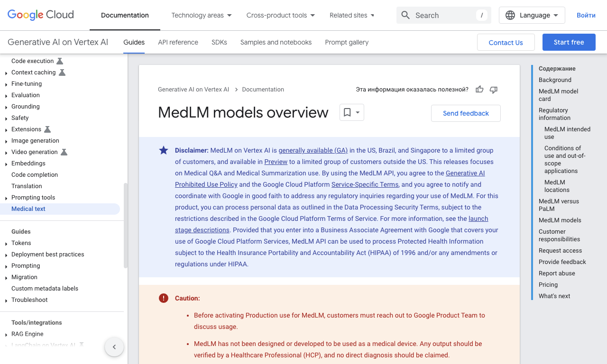Click the Generative AI on Vertex AI breadcrumb
Screen dimensions: 607x364
(x=193, y=89)
